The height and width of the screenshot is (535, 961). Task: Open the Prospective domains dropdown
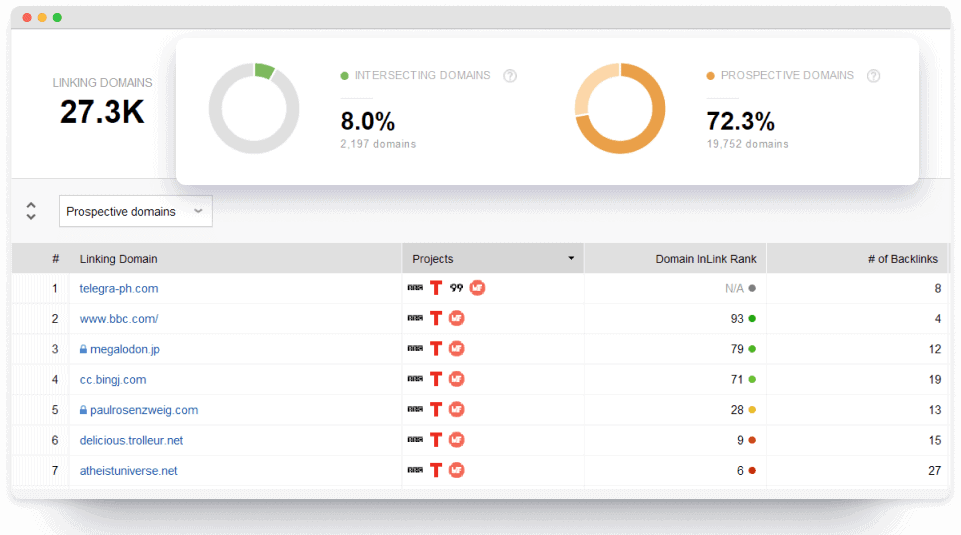click(x=135, y=211)
